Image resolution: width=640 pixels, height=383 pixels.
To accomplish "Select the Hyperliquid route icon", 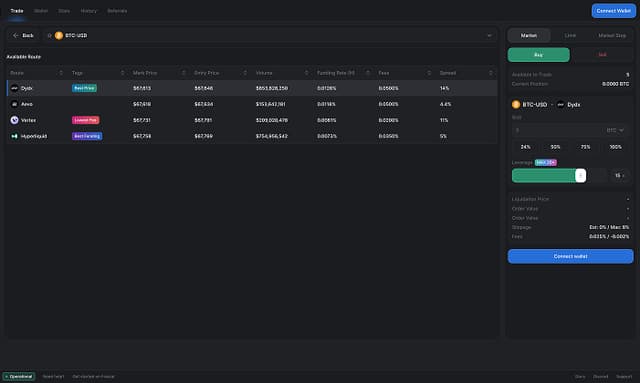I will point(14,136).
